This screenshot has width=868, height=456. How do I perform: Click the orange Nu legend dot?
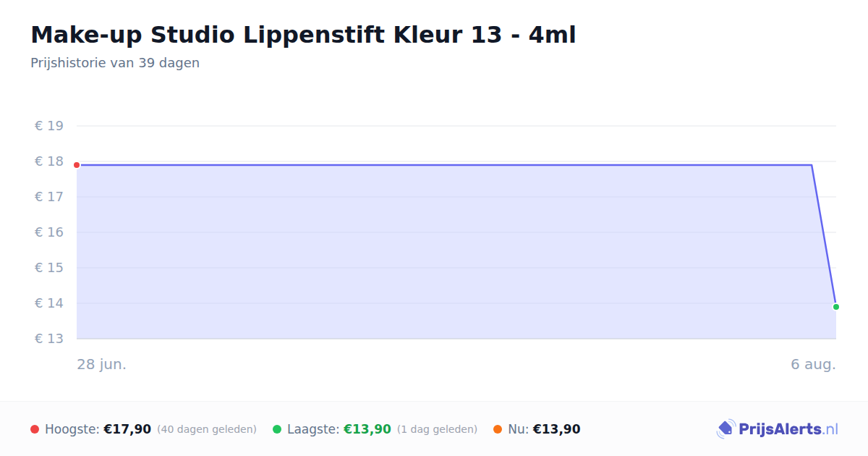point(498,429)
